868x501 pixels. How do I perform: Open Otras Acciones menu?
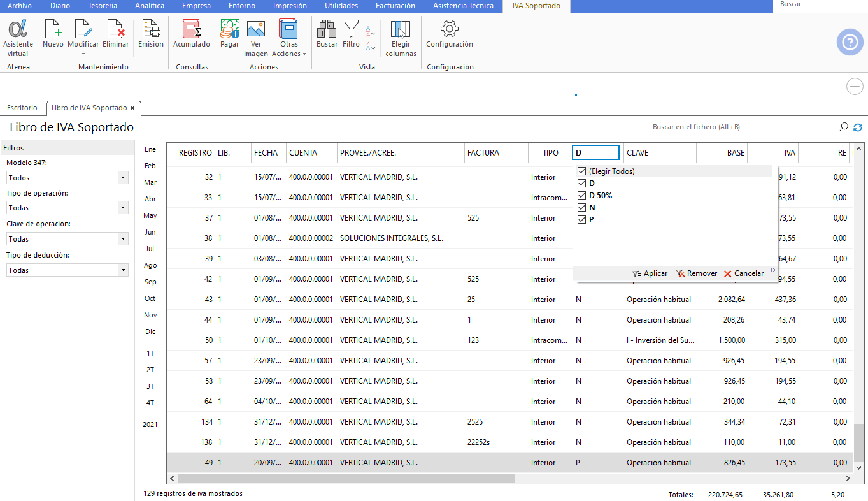tap(288, 38)
